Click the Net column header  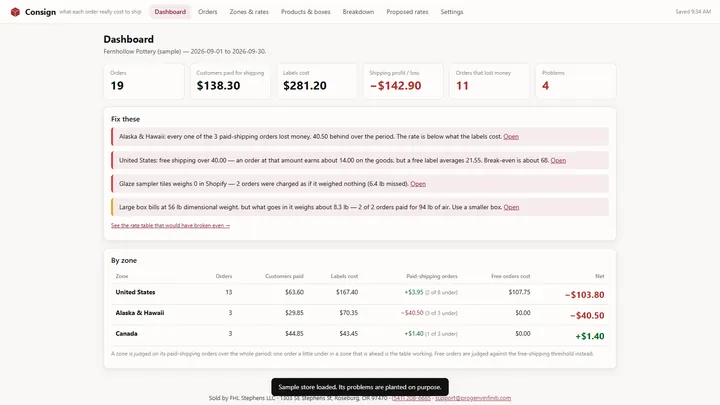pos(599,276)
